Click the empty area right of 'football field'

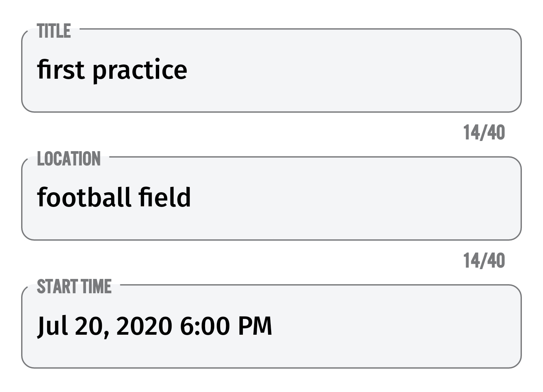[x=339, y=197]
